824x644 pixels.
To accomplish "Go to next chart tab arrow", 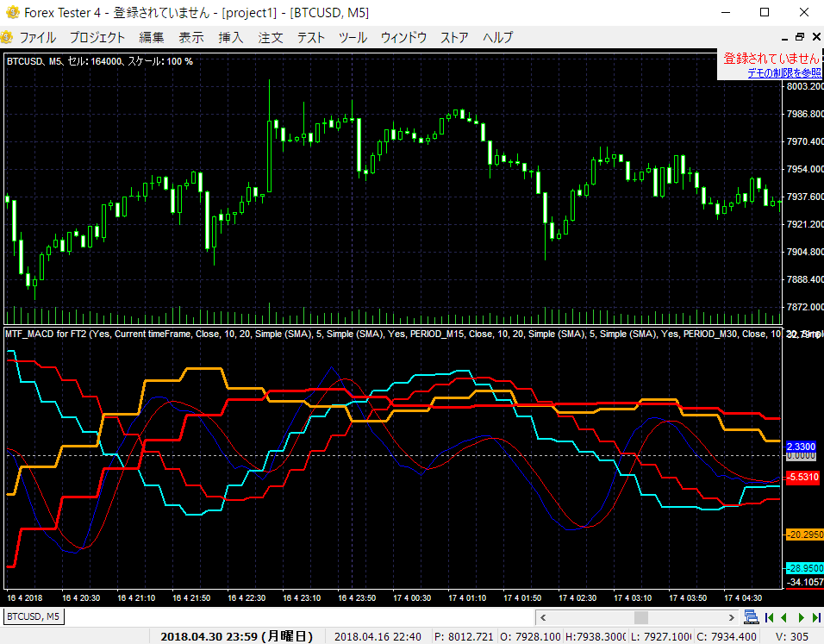I will tap(801, 617).
